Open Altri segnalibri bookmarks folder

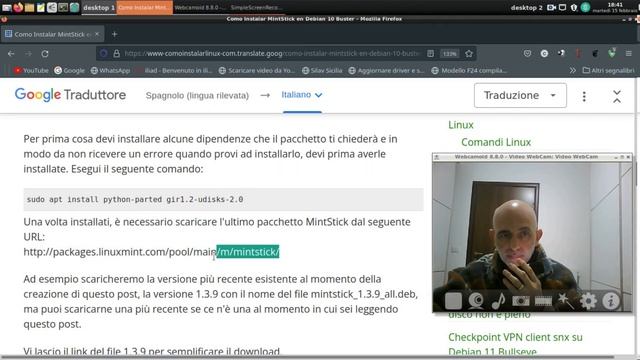[x=608, y=70]
